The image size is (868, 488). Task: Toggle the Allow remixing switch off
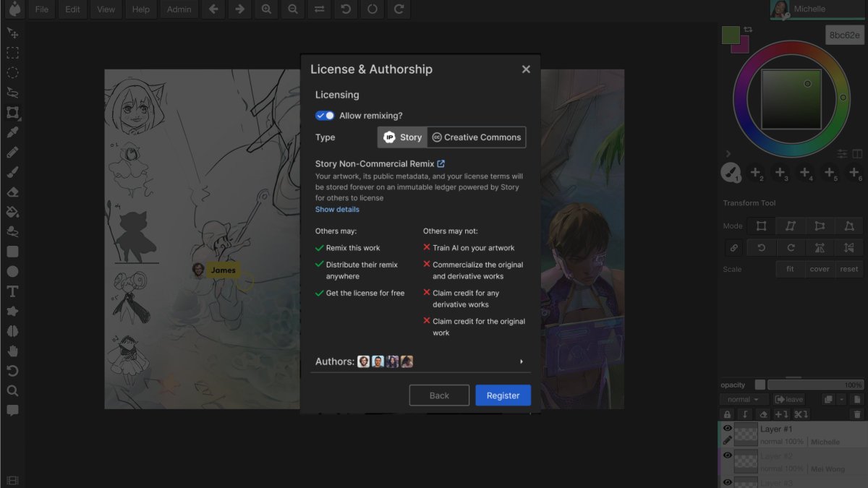click(325, 116)
